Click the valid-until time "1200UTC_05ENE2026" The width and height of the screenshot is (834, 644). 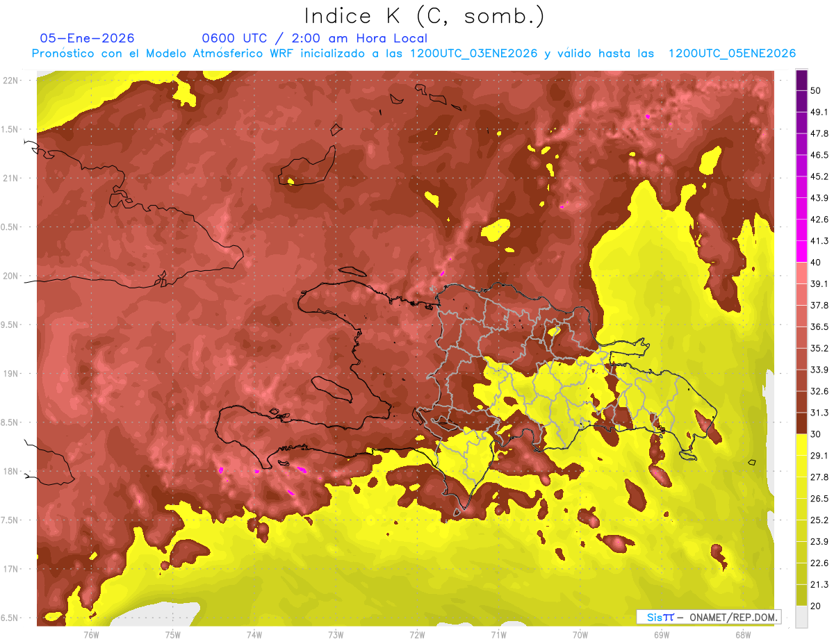tap(731, 53)
